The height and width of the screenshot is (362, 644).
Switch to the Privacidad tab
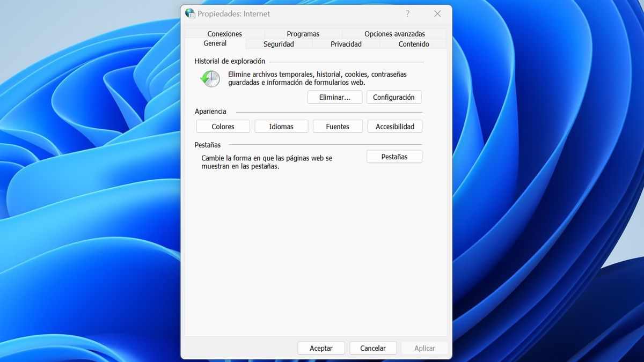coord(346,44)
